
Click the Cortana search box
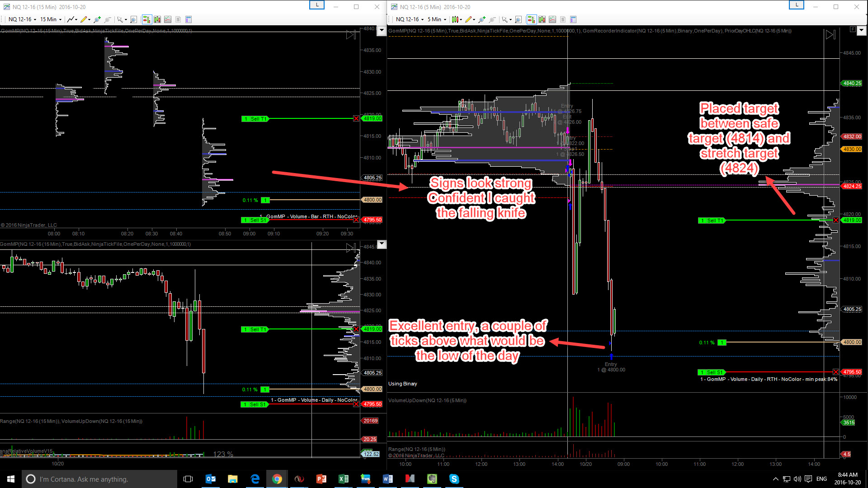click(x=99, y=479)
